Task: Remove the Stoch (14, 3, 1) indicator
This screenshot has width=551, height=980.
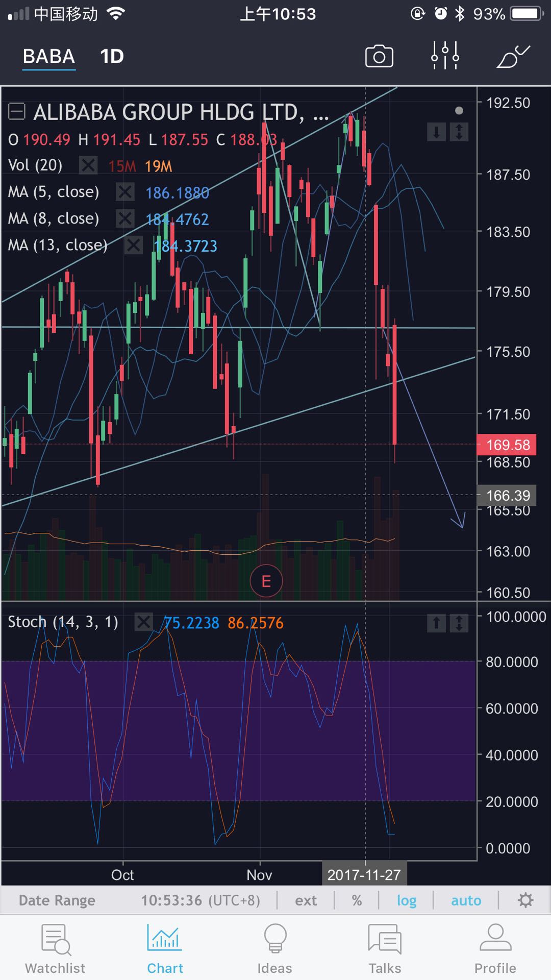Action: coord(144,622)
